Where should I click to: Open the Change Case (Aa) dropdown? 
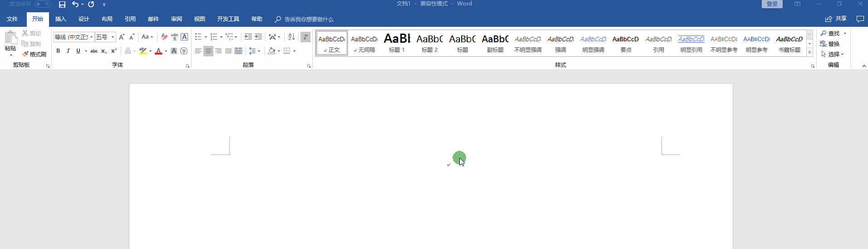pyautogui.click(x=147, y=37)
